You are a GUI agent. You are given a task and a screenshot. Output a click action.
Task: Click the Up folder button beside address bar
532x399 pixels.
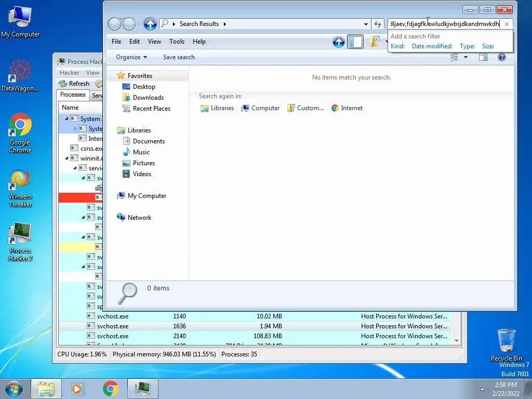pyautogui.click(x=150, y=24)
